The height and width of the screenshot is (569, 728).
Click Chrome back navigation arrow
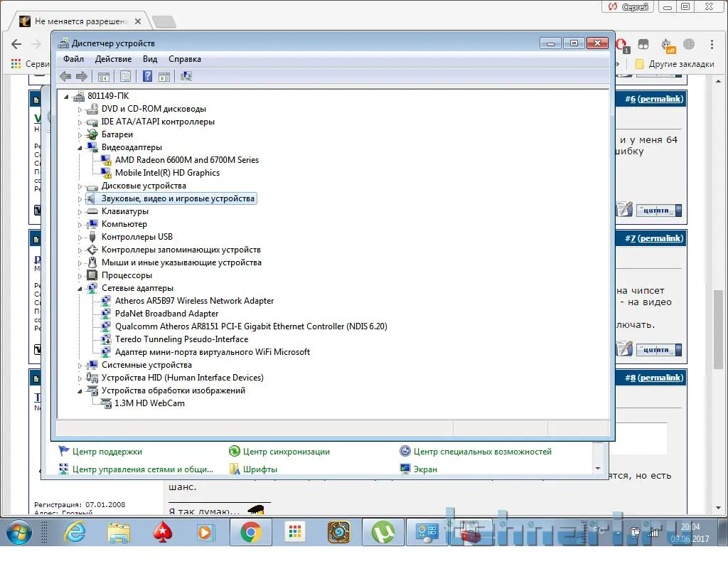click(x=16, y=44)
